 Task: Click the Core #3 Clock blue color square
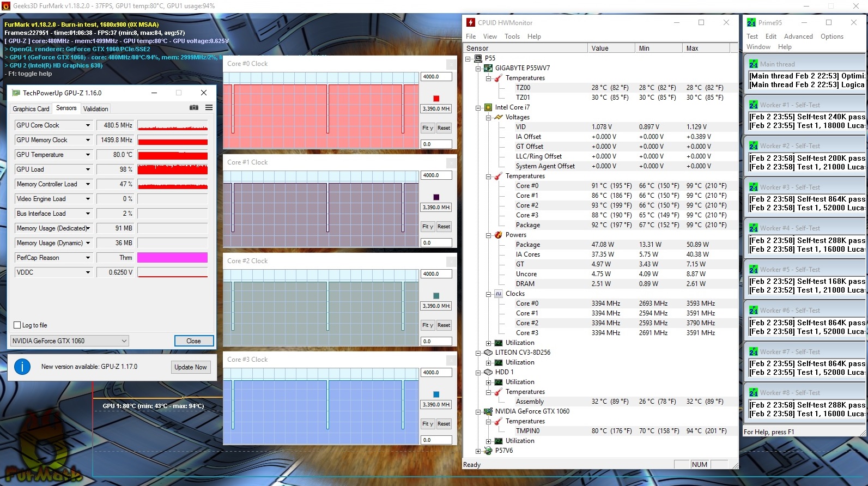[436, 394]
